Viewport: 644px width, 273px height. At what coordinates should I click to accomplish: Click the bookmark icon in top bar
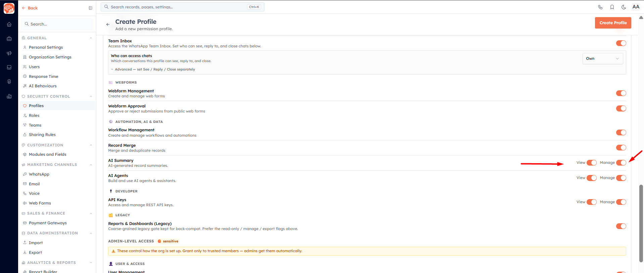[612, 7]
